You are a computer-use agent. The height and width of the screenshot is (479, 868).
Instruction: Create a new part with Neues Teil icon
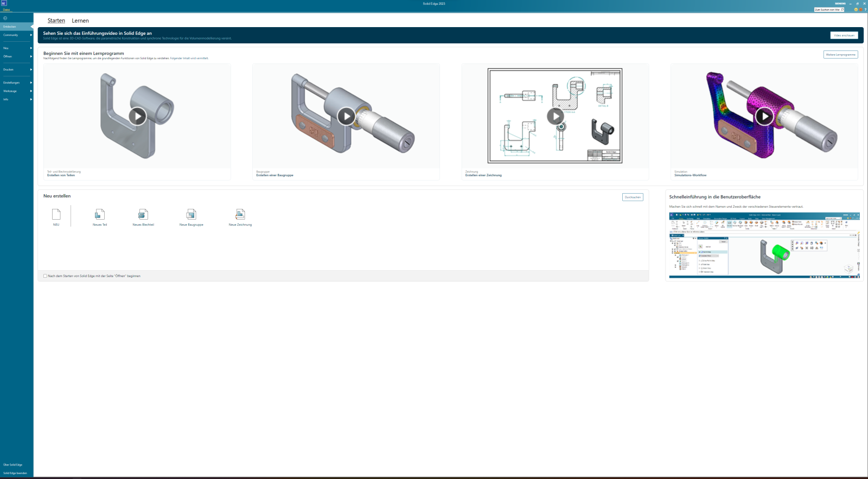100,214
